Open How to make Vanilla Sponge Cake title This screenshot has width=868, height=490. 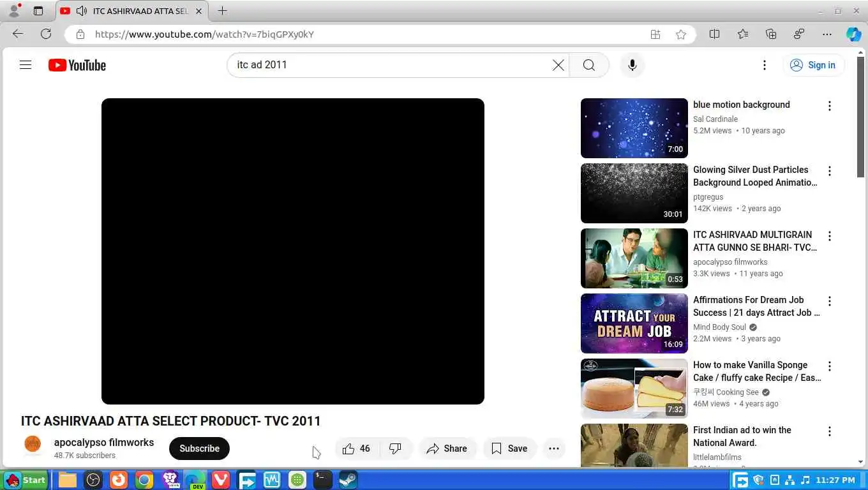757,371
